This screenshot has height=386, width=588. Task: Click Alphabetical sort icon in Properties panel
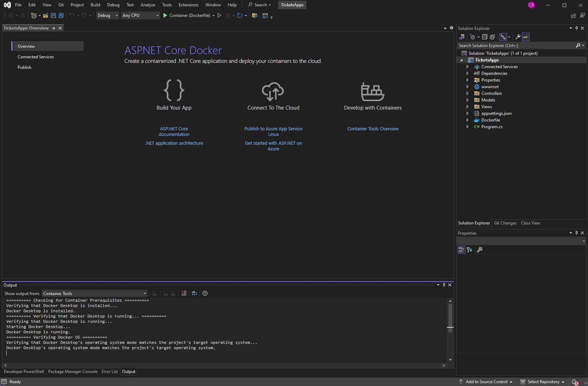pyautogui.click(x=469, y=250)
